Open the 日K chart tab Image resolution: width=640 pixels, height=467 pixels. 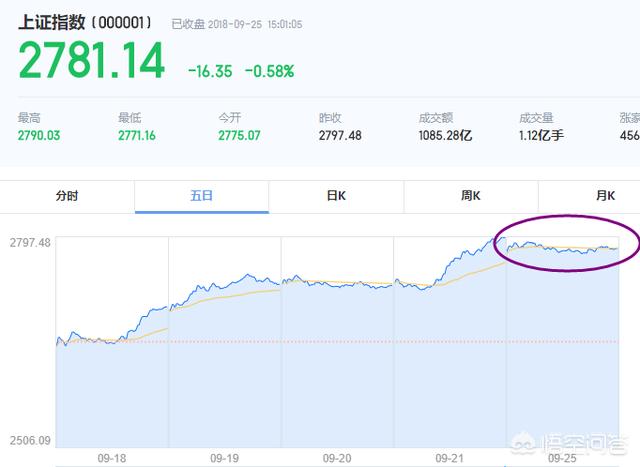pyautogui.click(x=336, y=196)
